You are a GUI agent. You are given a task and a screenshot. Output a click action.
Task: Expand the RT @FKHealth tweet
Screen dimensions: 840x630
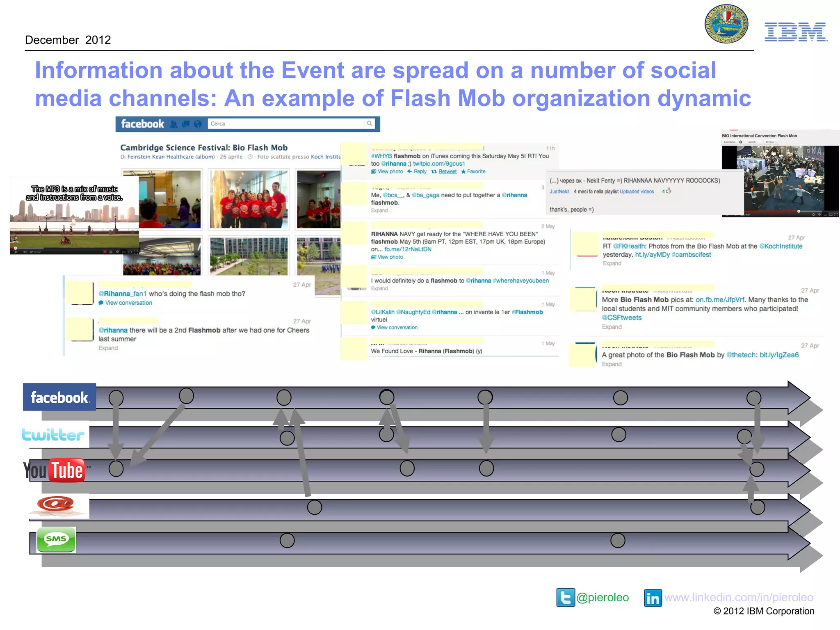point(612,263)
